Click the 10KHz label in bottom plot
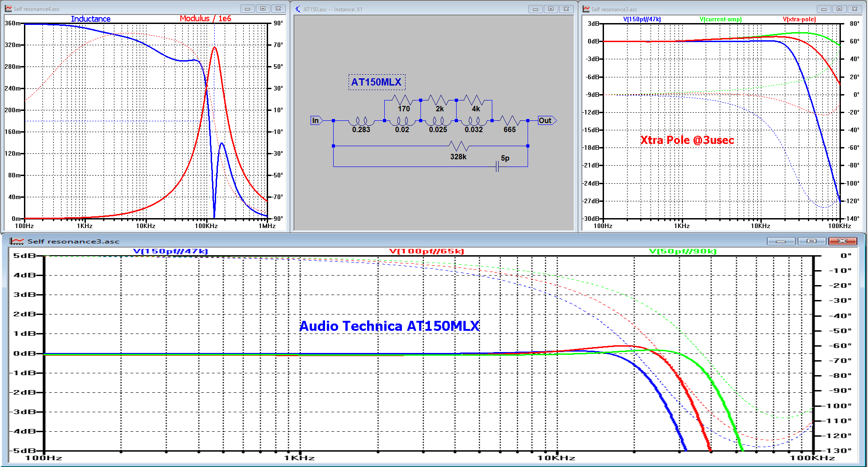This screenshot has height=467, width=868. (x=557, y=458)
